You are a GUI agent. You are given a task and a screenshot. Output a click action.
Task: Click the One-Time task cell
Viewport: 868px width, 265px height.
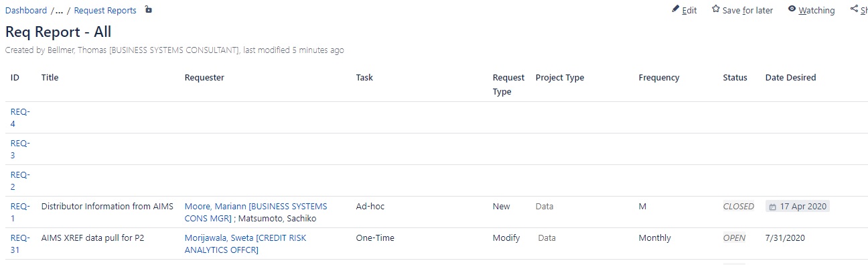[375, 238]
